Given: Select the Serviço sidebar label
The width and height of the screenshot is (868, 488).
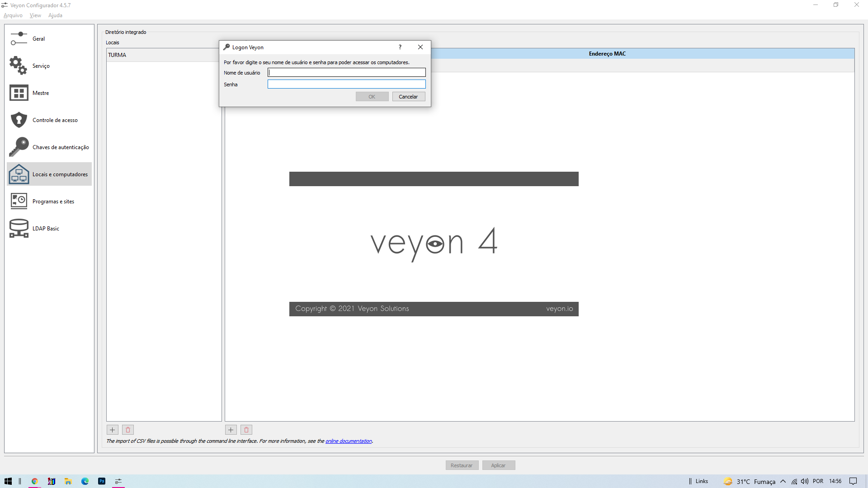Looking at the screenshot, I should [41, 66].
